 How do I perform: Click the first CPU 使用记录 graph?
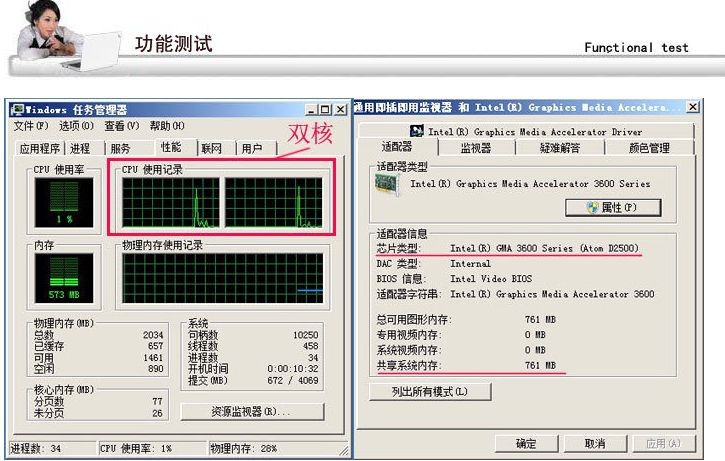tap(171, 202)
